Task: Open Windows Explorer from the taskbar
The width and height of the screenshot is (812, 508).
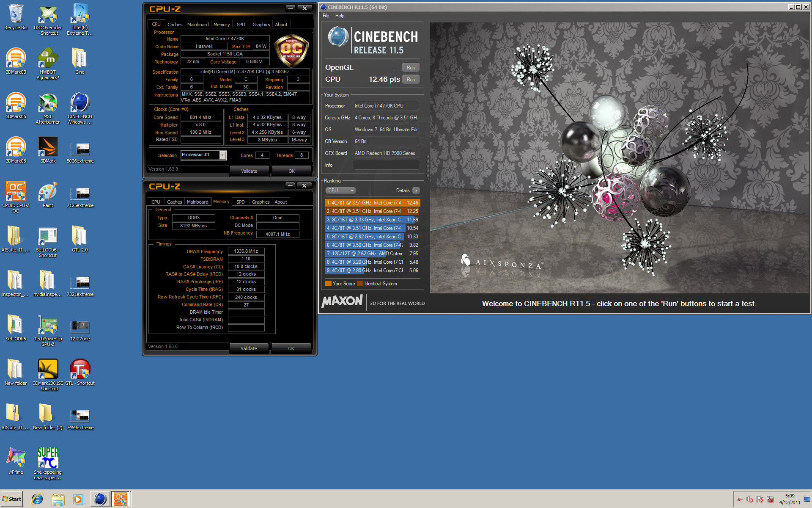Action: tap(58, 499)
